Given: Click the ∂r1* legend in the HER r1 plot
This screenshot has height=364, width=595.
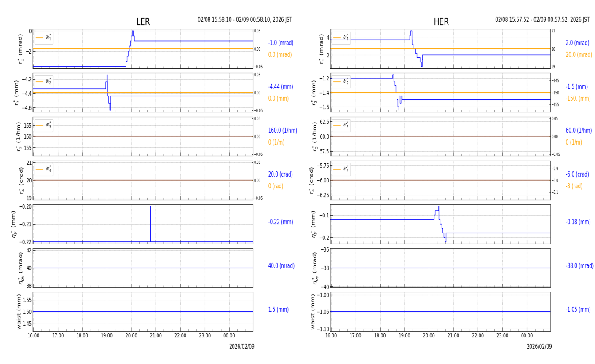Looking at the screenshot, I should point(341,38).
